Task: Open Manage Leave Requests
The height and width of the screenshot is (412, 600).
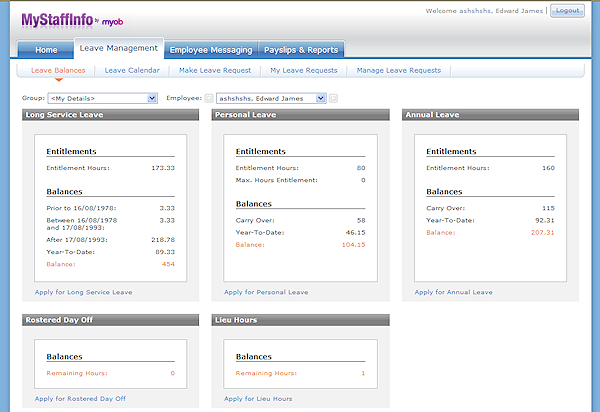Action: (x=398, y=70)
